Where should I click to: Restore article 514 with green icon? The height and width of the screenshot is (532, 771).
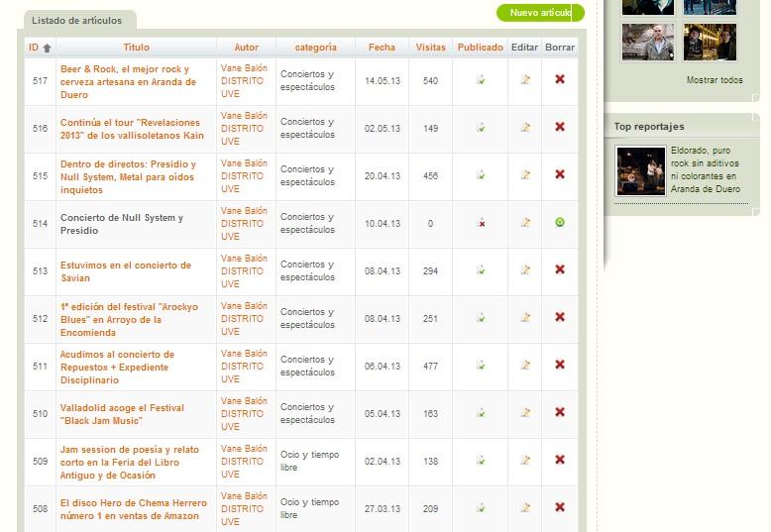[x=560, y=222]
